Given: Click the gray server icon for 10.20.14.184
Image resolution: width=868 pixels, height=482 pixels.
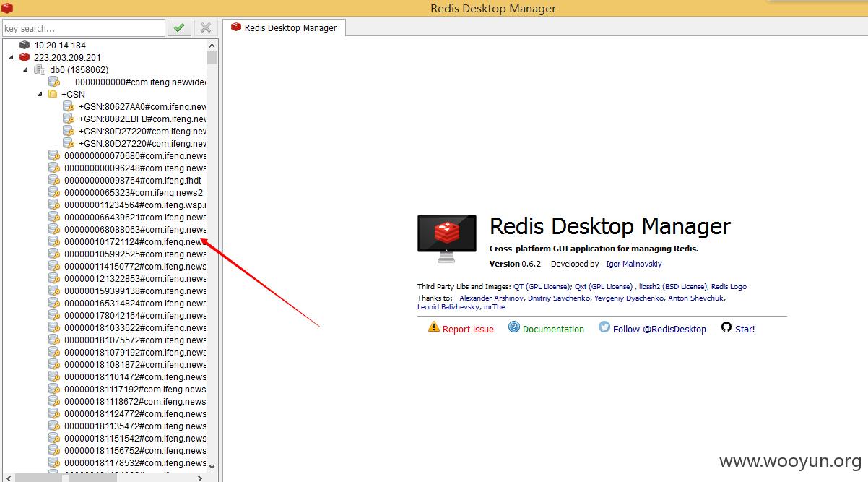Looking at the screenshot, I should [25, 45].
